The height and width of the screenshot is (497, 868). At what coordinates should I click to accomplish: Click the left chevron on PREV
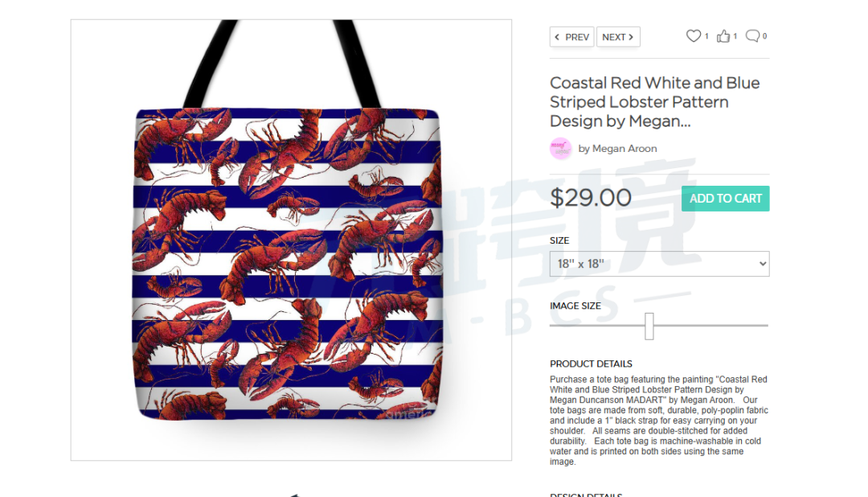[x=557, y=37]
